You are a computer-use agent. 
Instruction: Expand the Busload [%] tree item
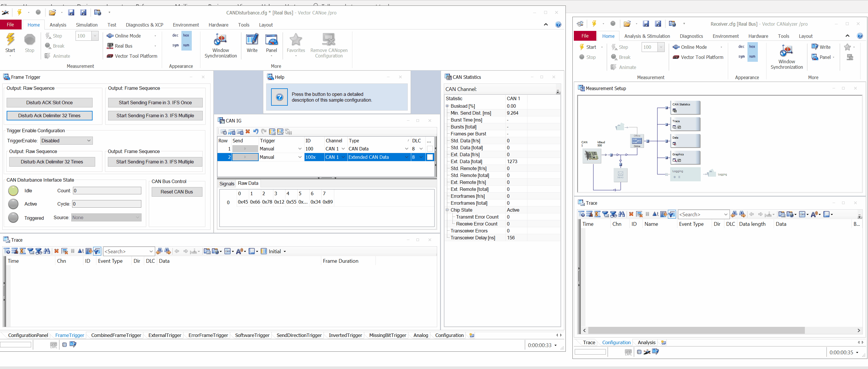pos(447,106)
